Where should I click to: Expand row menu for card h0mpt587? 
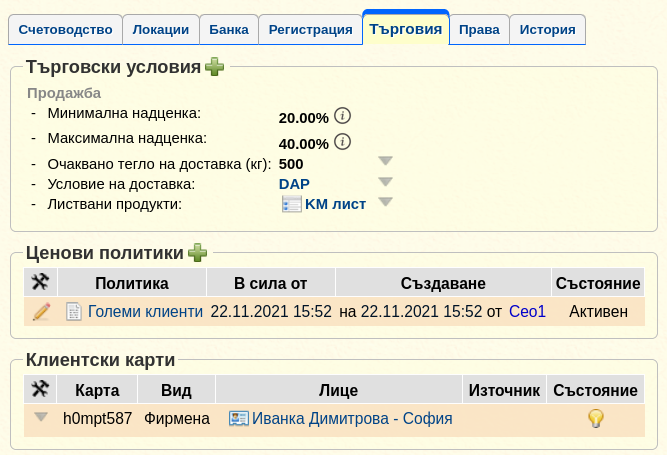41,417
